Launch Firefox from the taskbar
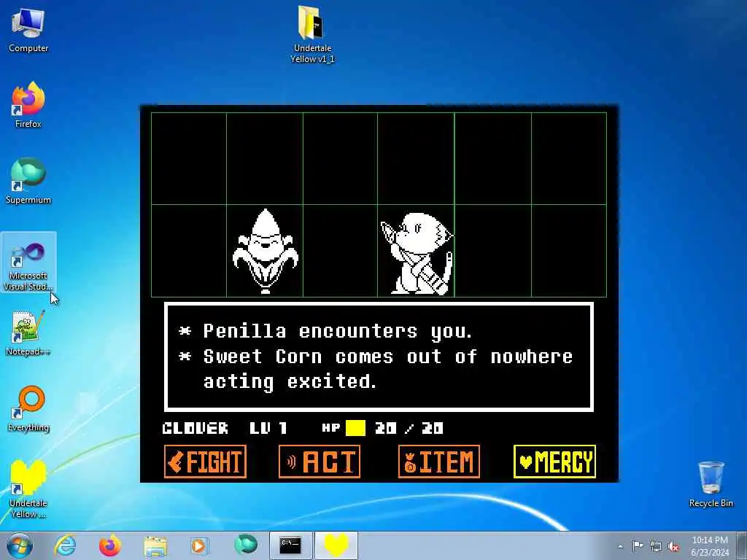 [110, 545]
